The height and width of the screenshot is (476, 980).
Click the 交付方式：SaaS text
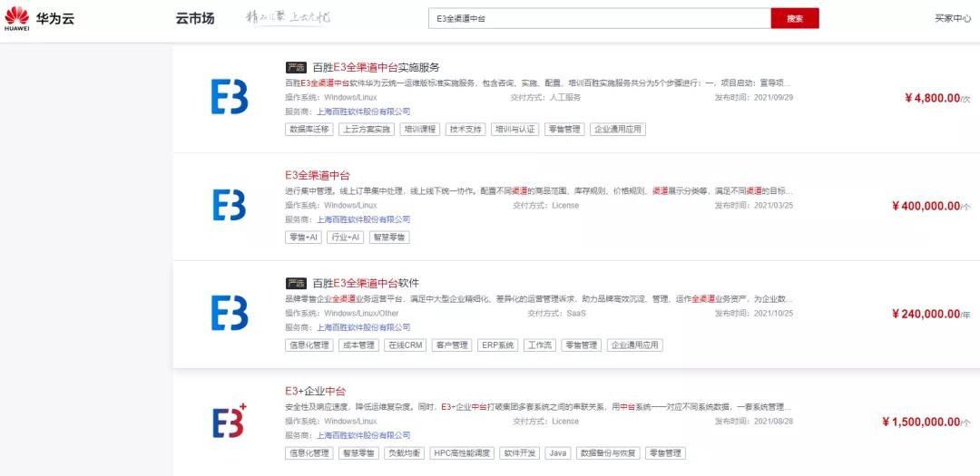pos(556,313)
